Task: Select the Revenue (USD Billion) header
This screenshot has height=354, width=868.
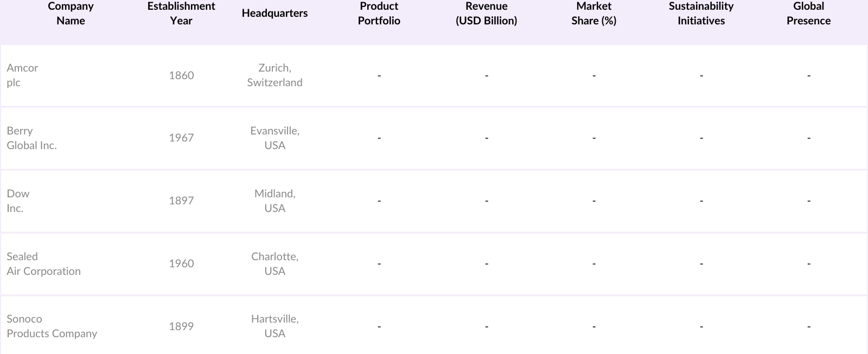Action: pyautogui.click(x=487, y=14)
